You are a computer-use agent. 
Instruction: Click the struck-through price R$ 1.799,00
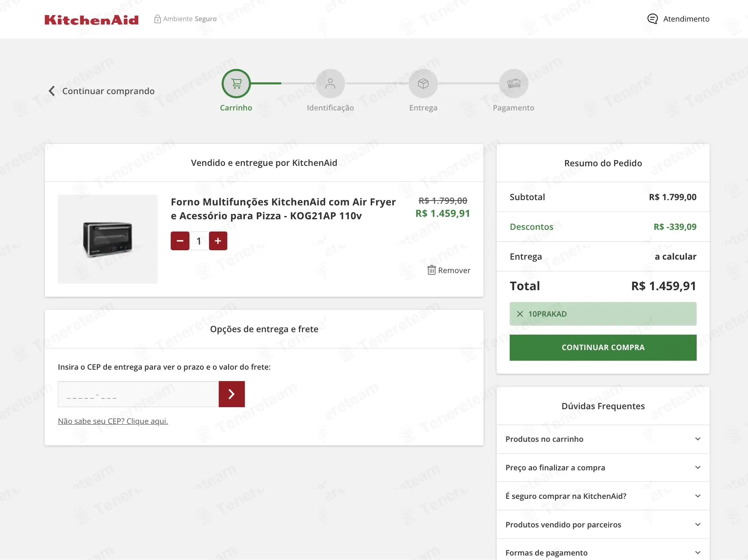tap(443, 201)
